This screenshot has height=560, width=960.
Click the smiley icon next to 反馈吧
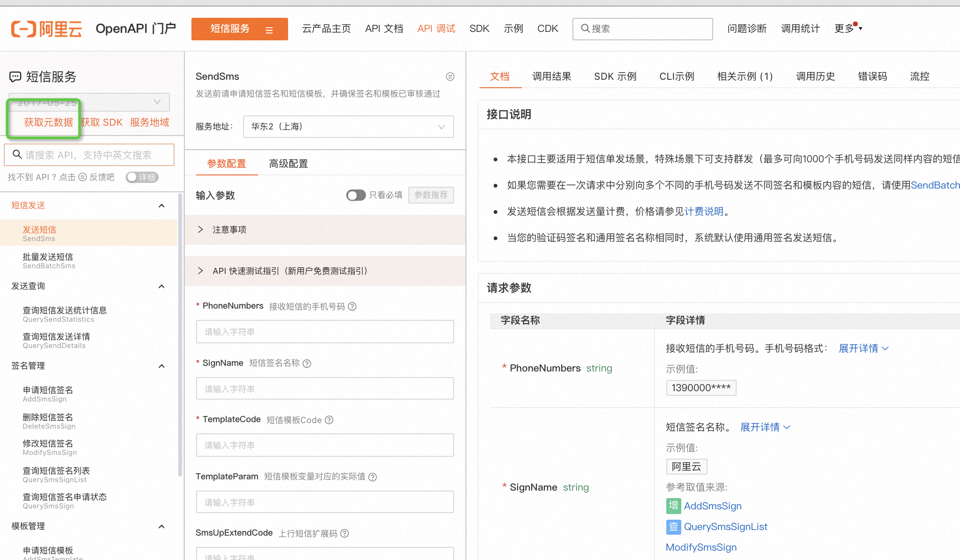[x=83, y=177]
